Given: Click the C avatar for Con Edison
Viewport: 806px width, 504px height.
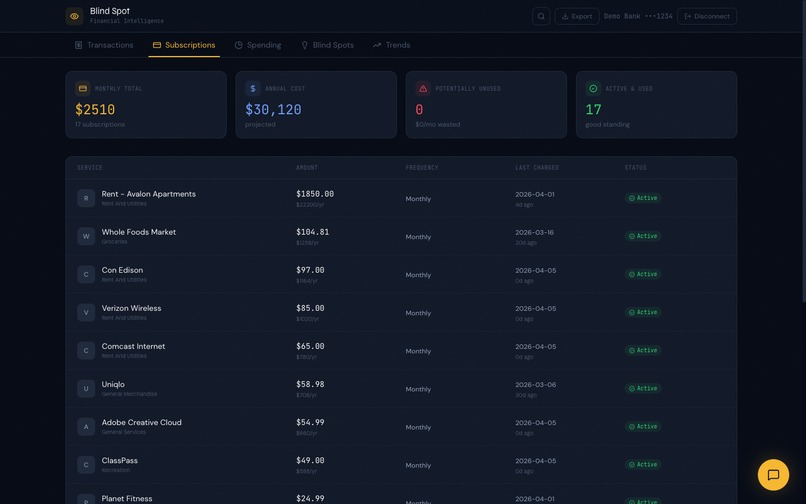Looking at the screenshot, I should pyautogui.click(x=86, y=274).
